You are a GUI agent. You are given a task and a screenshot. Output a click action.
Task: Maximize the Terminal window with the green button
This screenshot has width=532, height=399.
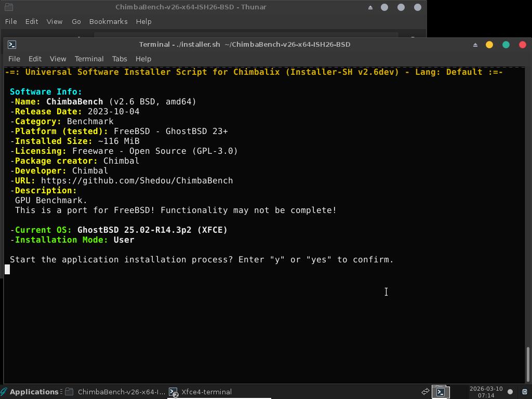(506, 45)
